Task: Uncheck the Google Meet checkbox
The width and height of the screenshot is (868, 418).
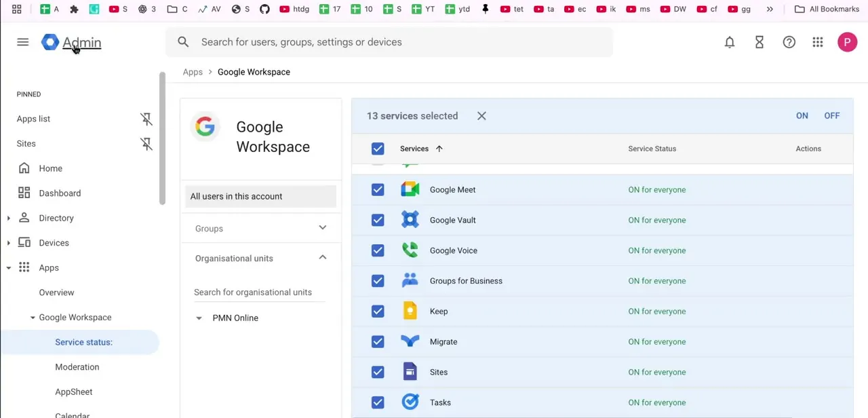Action: coord(378,189)
